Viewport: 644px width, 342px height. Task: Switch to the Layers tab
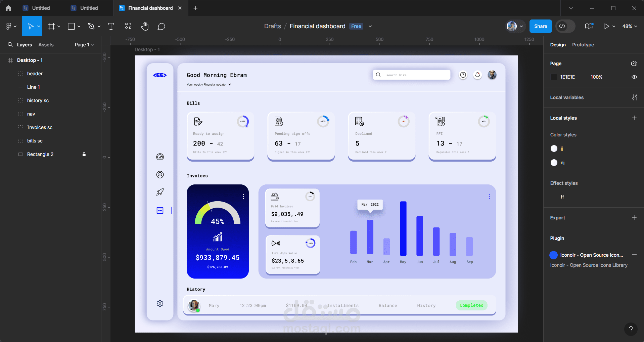click(25, 45)
